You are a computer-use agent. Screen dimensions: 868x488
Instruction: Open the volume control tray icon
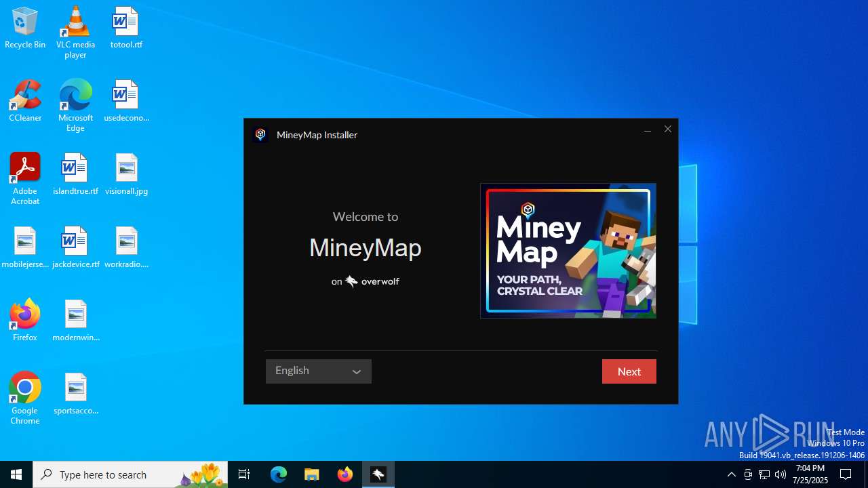781,474
